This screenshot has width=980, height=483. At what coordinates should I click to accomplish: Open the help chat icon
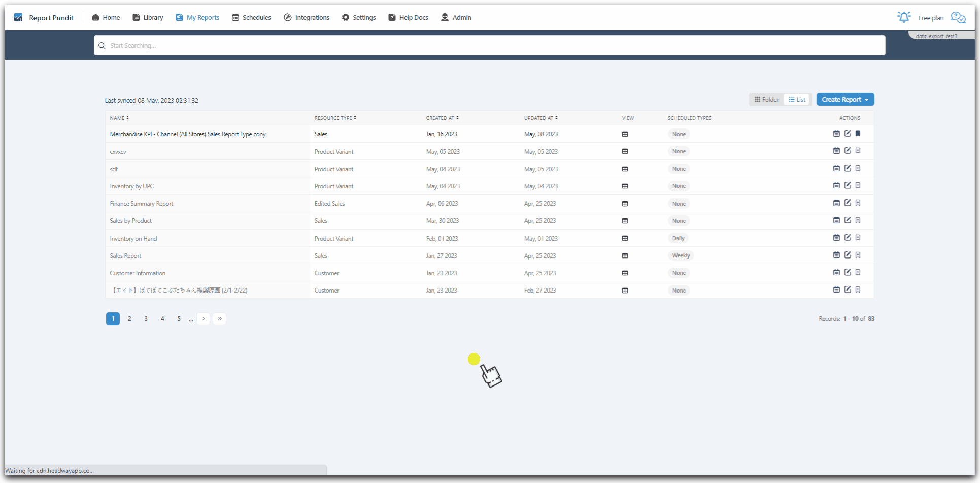point(958,18)
